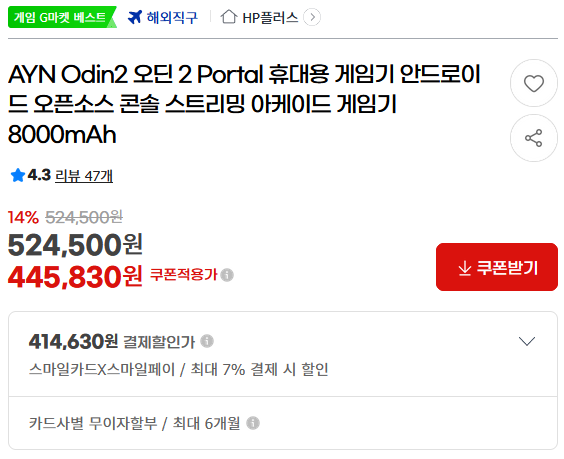Click the share icon button
The width and height of the screenshot is (564, 459).
[x=533, y=138]
